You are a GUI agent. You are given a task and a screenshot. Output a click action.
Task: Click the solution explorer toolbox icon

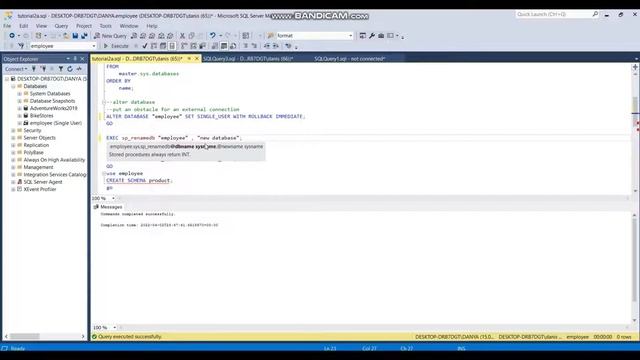click(381, 36)
